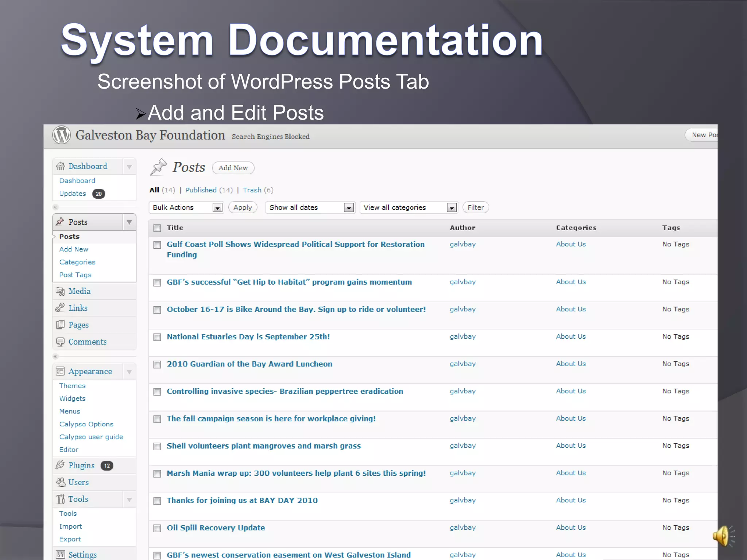The width and height of the screenshot is (747, 560).
Task: Open Thanks for joining us at BAY DAY post
Action: pyautogui.click(x=242, y=500)
